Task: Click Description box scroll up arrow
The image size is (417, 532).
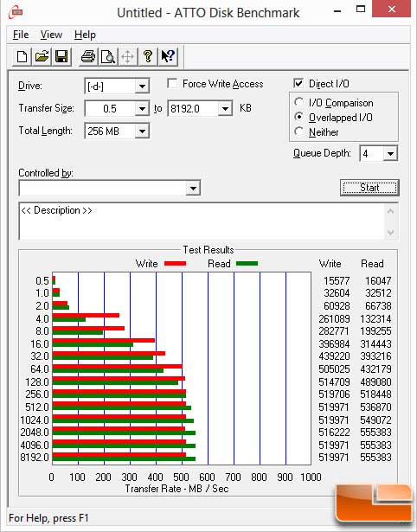Action: point(390,211)
